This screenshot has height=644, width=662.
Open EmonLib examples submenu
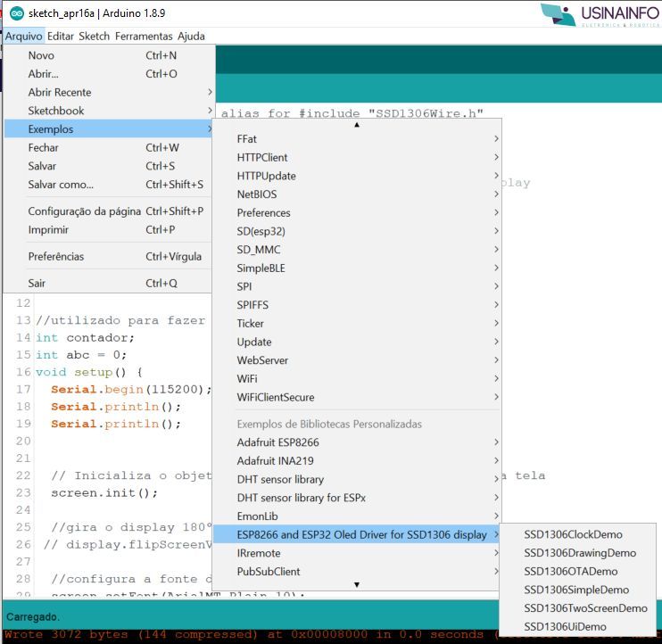point(357,516)
